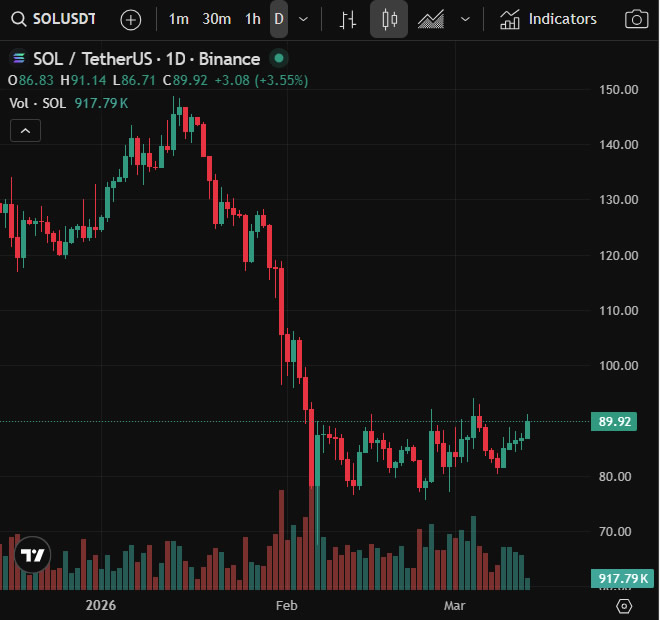The image size is (660, 620).
Task: Select the D daily timeframe
Action: pyautogui.click(x=279, y=19)
